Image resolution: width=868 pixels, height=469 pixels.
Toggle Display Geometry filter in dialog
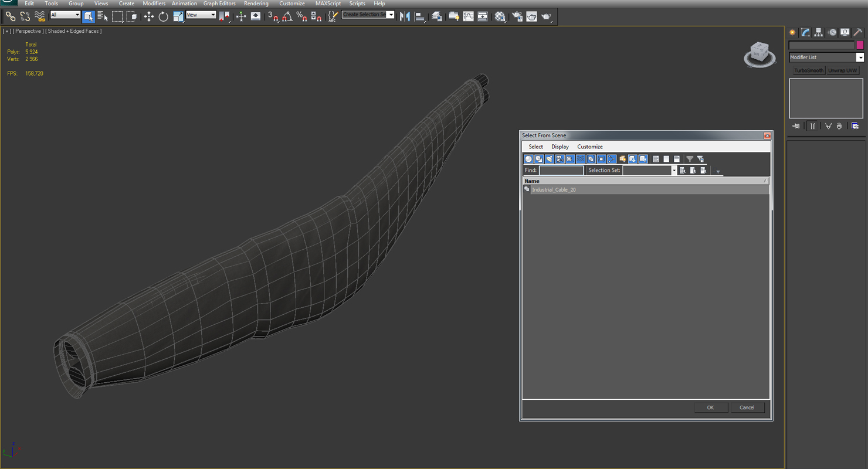[528, 159]
